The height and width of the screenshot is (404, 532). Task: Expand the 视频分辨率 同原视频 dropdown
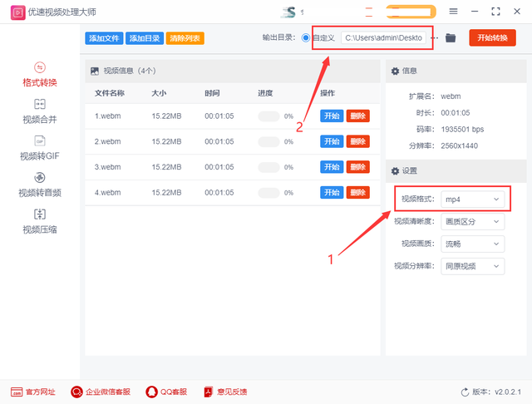pos(473,266)
